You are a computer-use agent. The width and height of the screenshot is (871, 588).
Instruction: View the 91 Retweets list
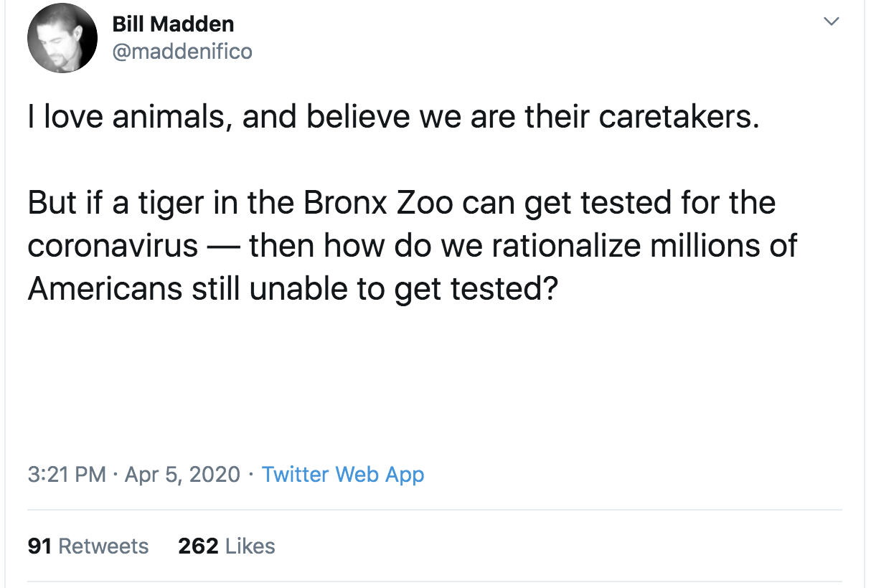pyautogui.click(x=88, y=546)
